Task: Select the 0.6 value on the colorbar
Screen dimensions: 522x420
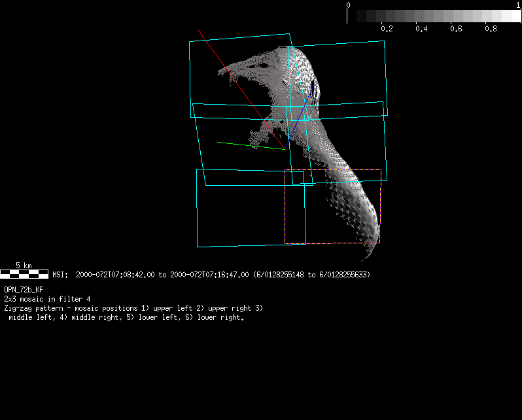Action: tap(455, 29)
